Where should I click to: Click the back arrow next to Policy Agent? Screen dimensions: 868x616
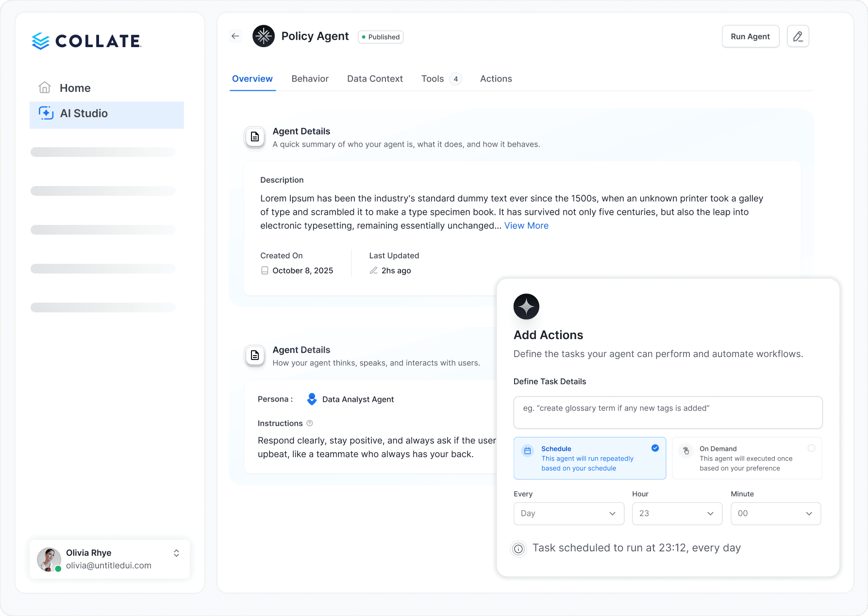pos(235,36)
